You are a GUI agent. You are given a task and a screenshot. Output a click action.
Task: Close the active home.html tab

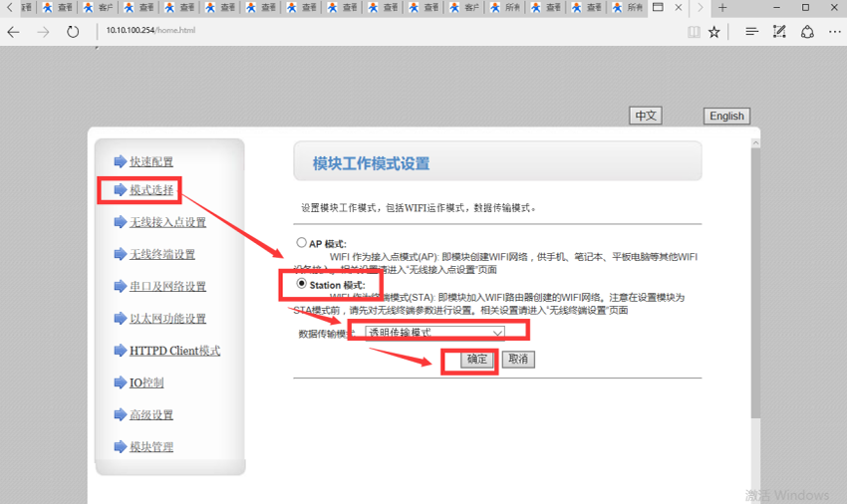point(679,8)
